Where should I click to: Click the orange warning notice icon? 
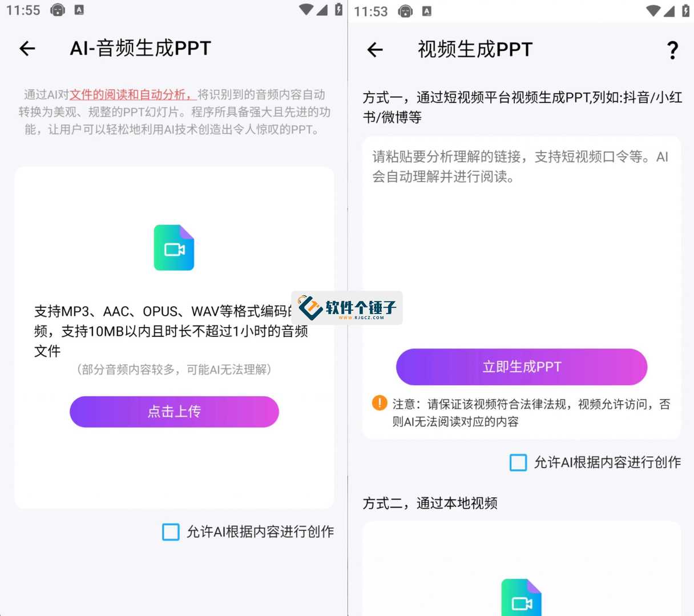tap(380, 403)
